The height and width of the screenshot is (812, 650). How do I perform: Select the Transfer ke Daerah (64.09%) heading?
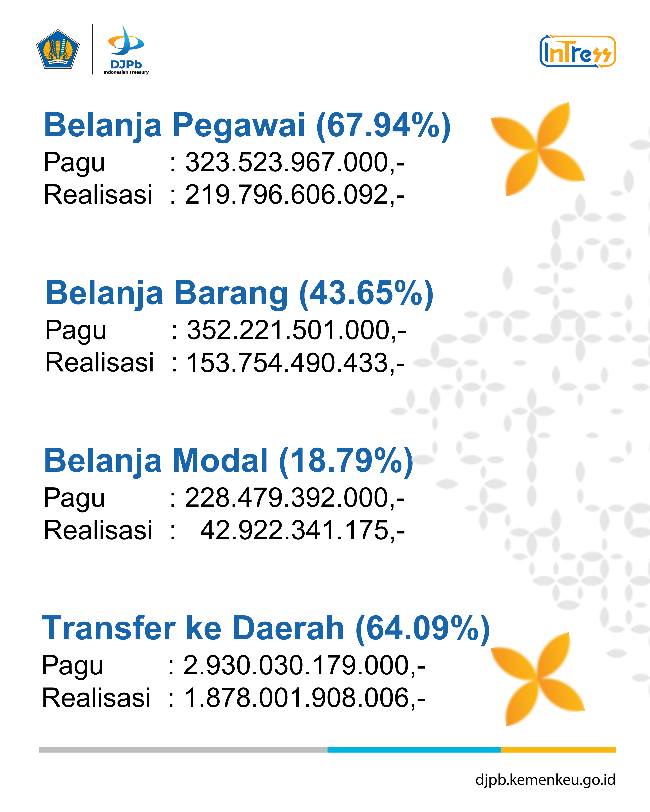point(266,628)
